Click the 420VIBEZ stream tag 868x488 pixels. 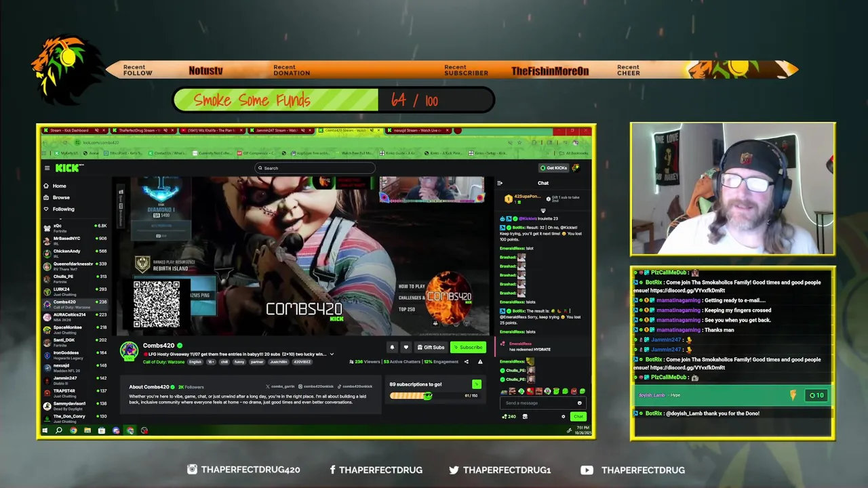303,362
